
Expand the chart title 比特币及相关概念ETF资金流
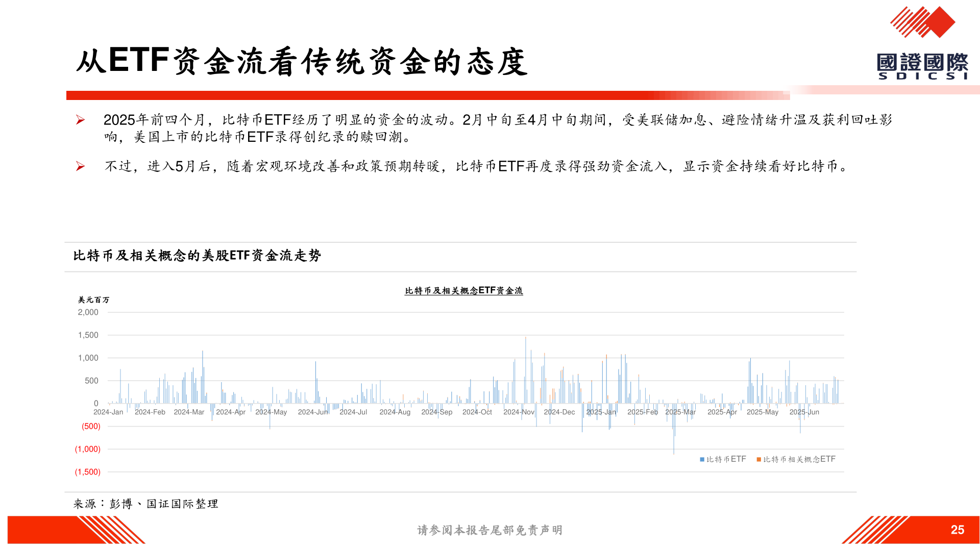point(463,290)
